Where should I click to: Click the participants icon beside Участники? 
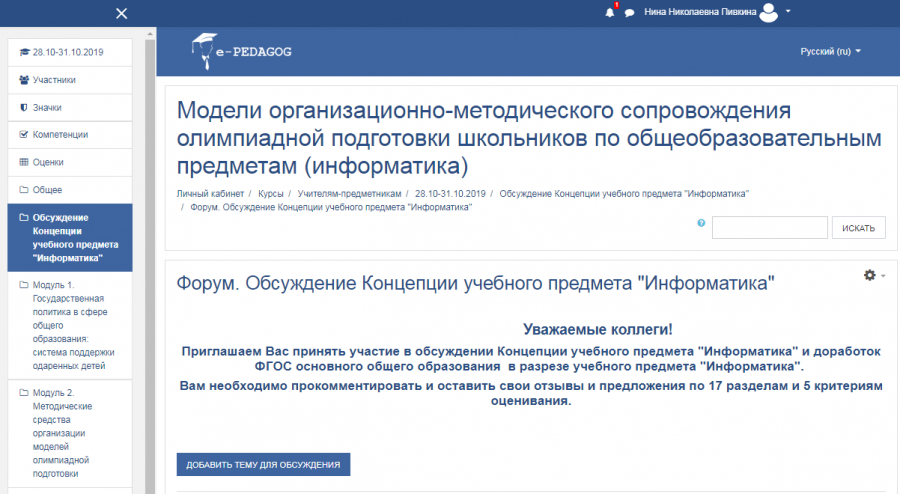(24, 80)
